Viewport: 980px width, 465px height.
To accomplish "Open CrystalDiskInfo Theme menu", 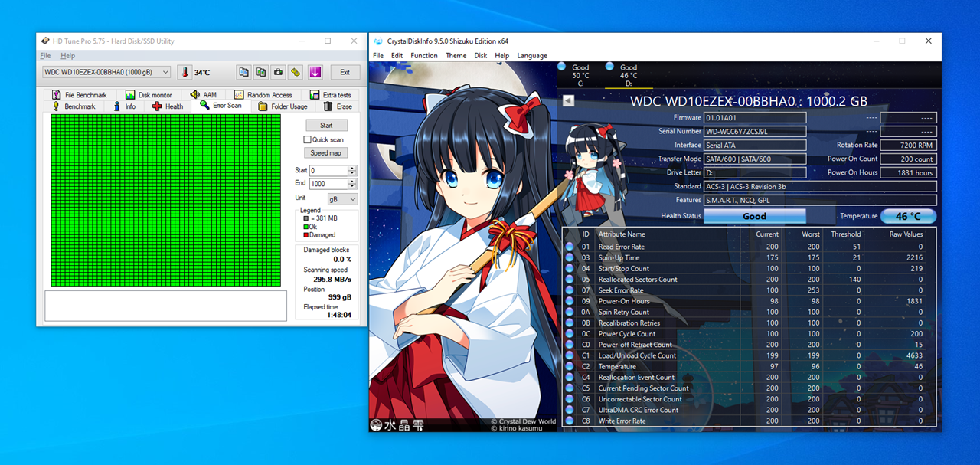I will 456,55.
